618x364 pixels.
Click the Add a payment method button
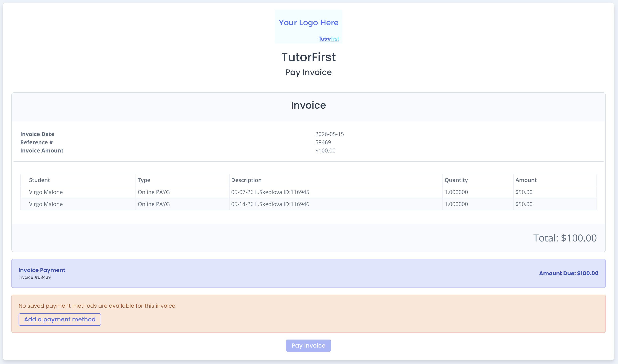coord(60,319)
